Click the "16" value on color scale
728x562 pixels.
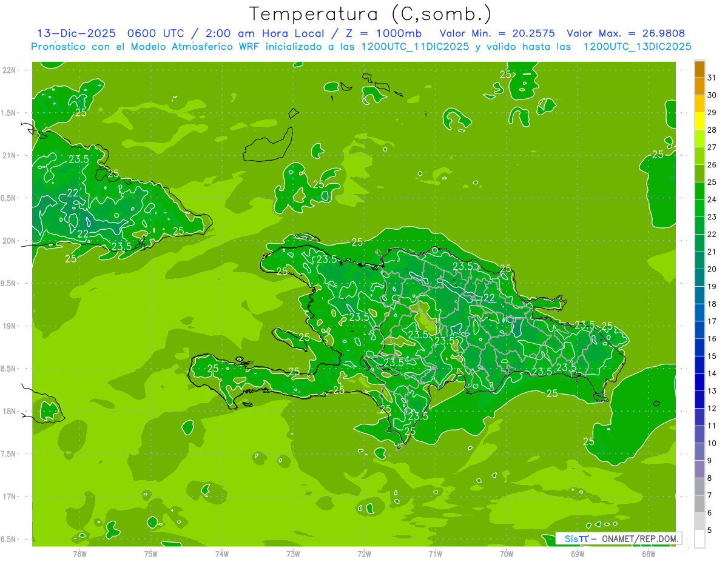point(712,339)
